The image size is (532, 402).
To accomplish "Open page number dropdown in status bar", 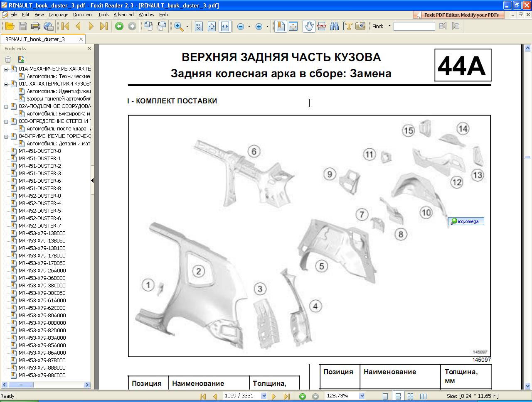I will [264, 396].
